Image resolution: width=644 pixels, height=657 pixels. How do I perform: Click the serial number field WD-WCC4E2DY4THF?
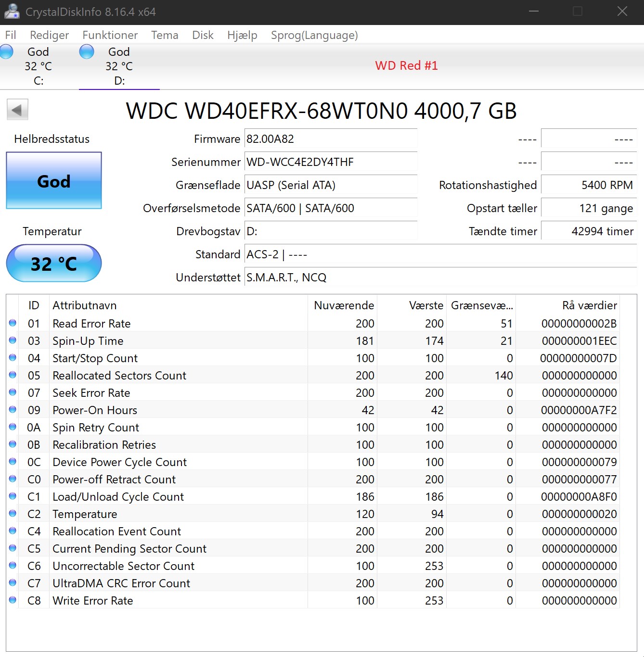[x=331, y=162]
